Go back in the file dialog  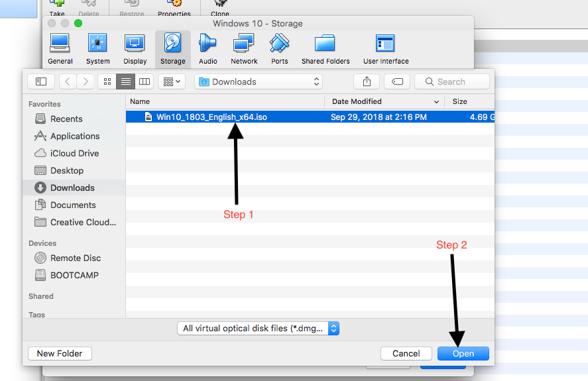click(68, 82)
